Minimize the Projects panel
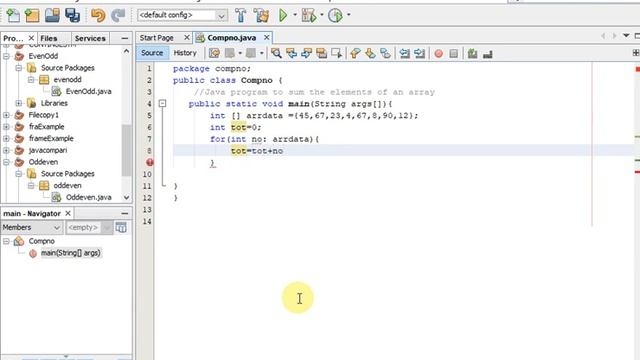The height and width of the screenshot is (360, 640). pyautogui.click(x=125, y=38)
